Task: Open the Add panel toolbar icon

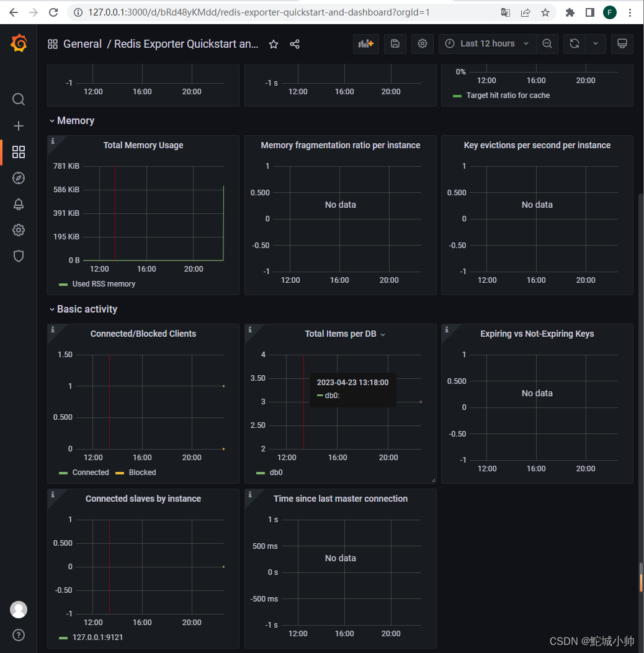Action: click(365, 44)
